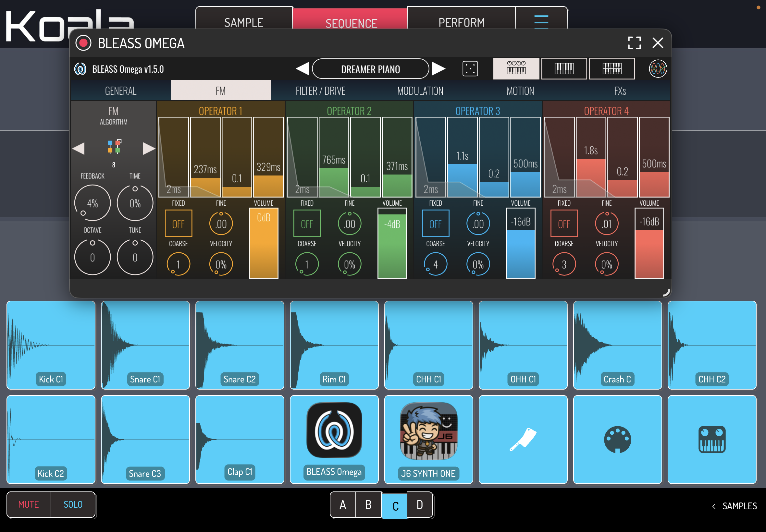The height and width of the screenshot is (532, 766).
Task: Tap the Clap C1 sample pad
Action: (x=240, y=439)
